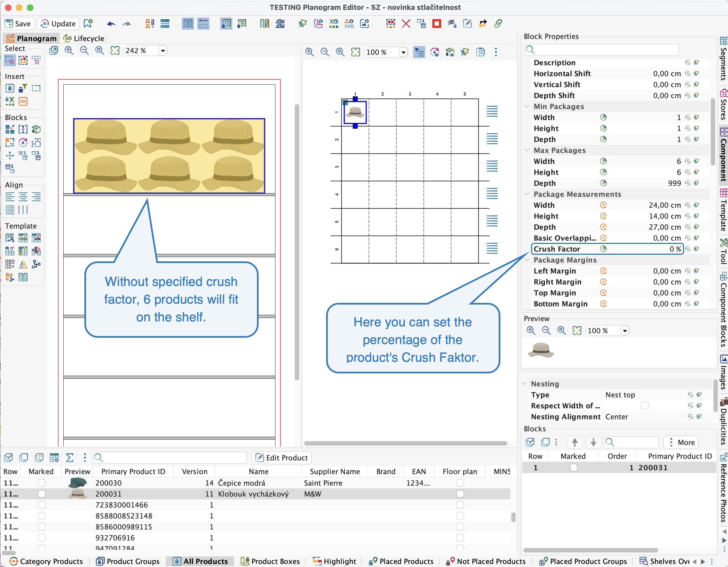
Task: Collapse the Package Measurements section
Action: coord(527,194)
